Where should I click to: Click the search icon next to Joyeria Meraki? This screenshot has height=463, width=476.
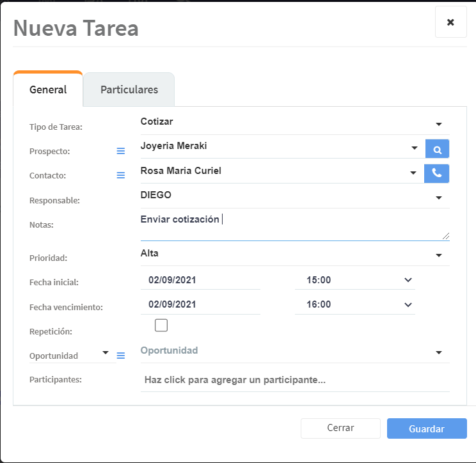pos(438,149)
